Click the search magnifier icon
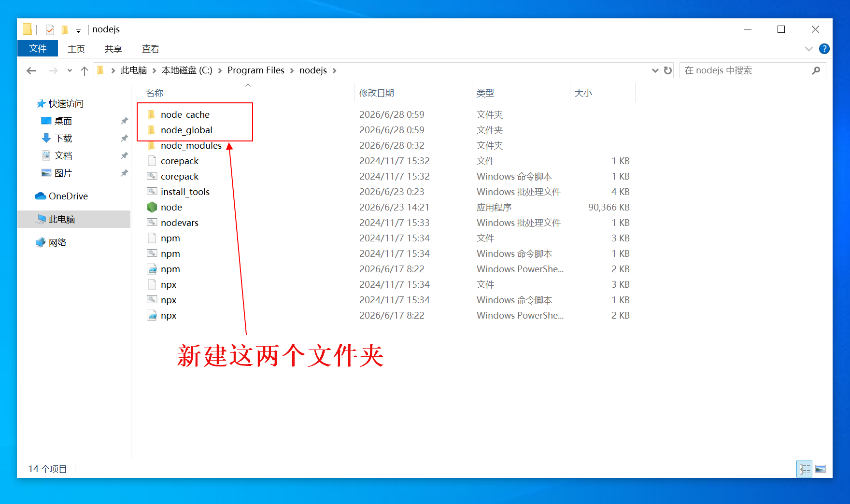This screenshot has height=504, width=850. pyautogui.click(x=816, y=70)
